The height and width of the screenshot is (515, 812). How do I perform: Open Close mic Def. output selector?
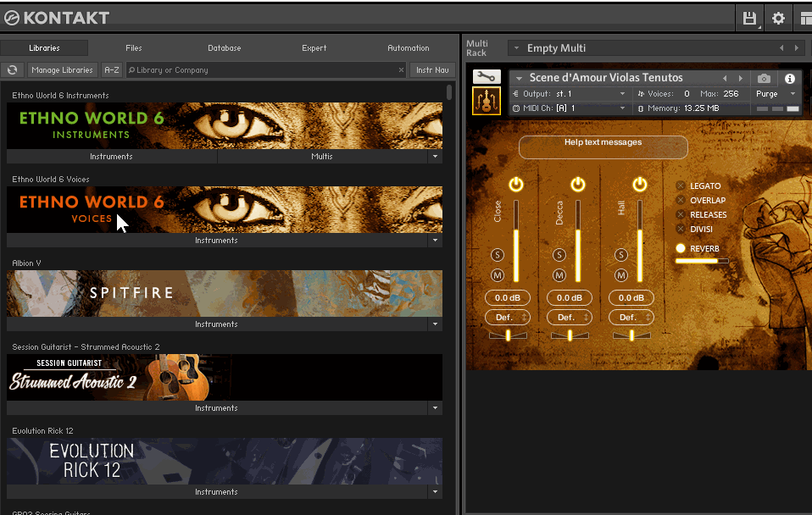coord(508,318)
